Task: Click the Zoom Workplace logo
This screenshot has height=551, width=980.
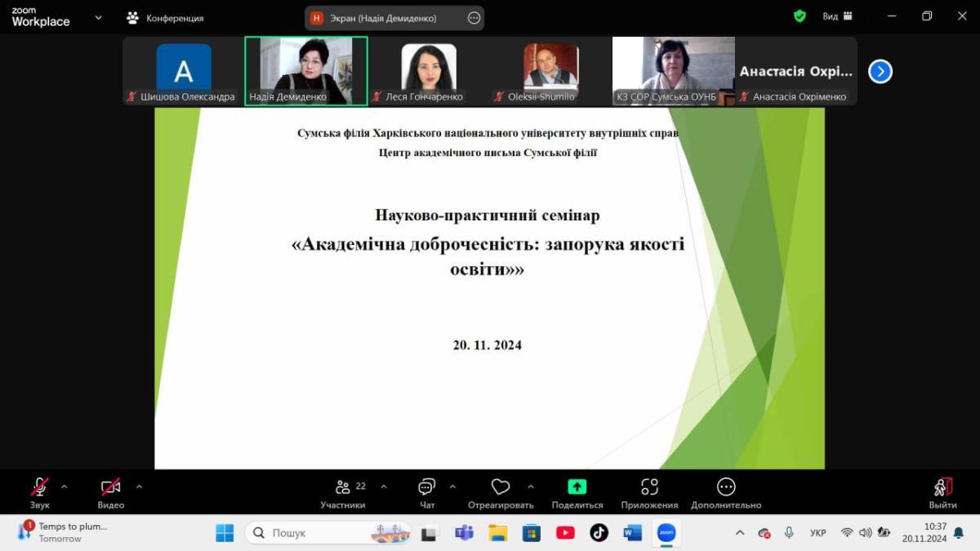Action: click(40, 17)
